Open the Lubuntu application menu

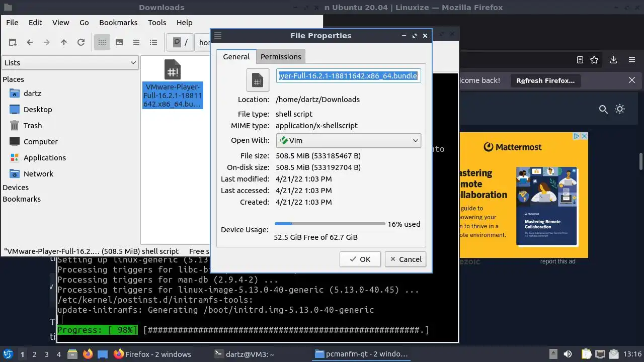click(x=8, y=354)
